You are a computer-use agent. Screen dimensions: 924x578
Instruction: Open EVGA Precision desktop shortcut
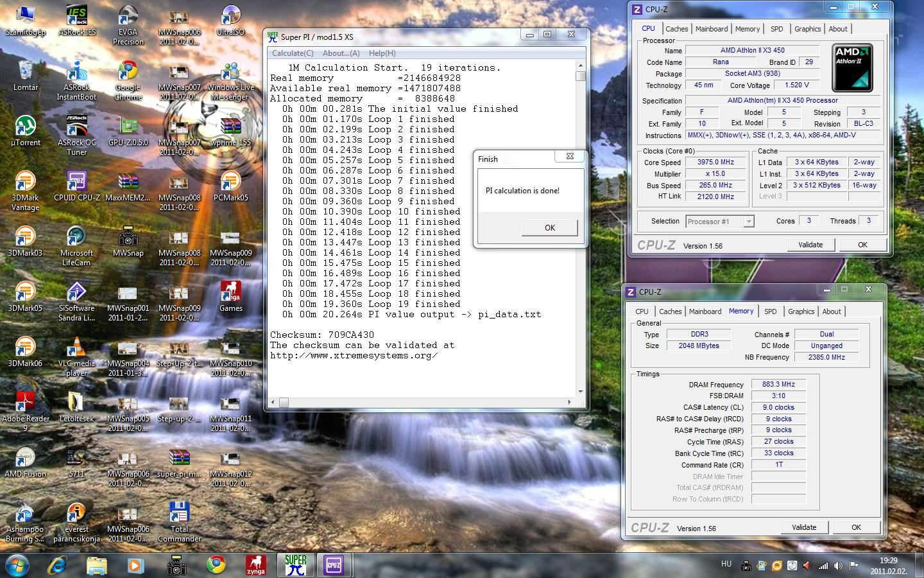click(x=128, y=25)
